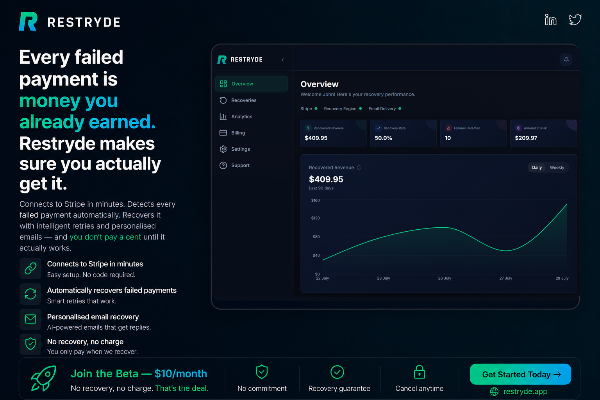Click the Recovery Engine status indicator
The height and width of the screenshot is (400, 600).
[342, 109]
